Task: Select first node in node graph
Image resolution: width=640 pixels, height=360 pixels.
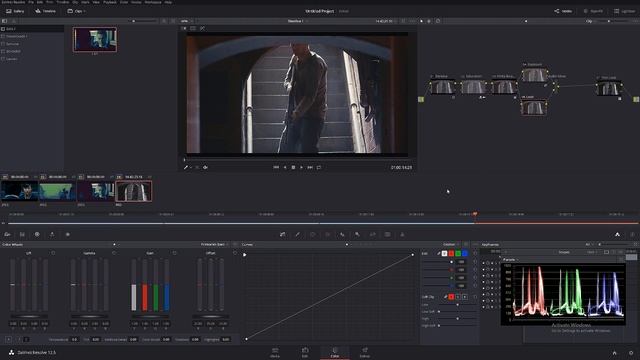Action: [x=443, y=87]
